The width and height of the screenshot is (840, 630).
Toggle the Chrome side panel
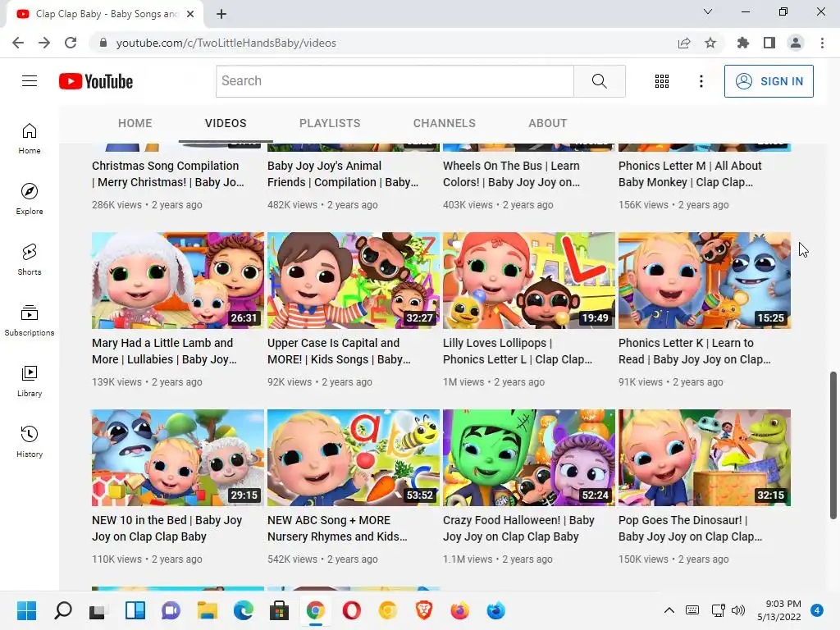click(769, 43)
